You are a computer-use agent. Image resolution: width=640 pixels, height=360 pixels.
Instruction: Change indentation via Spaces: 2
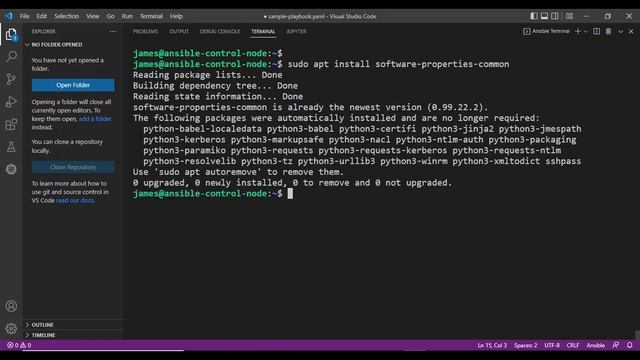[525, 345]
